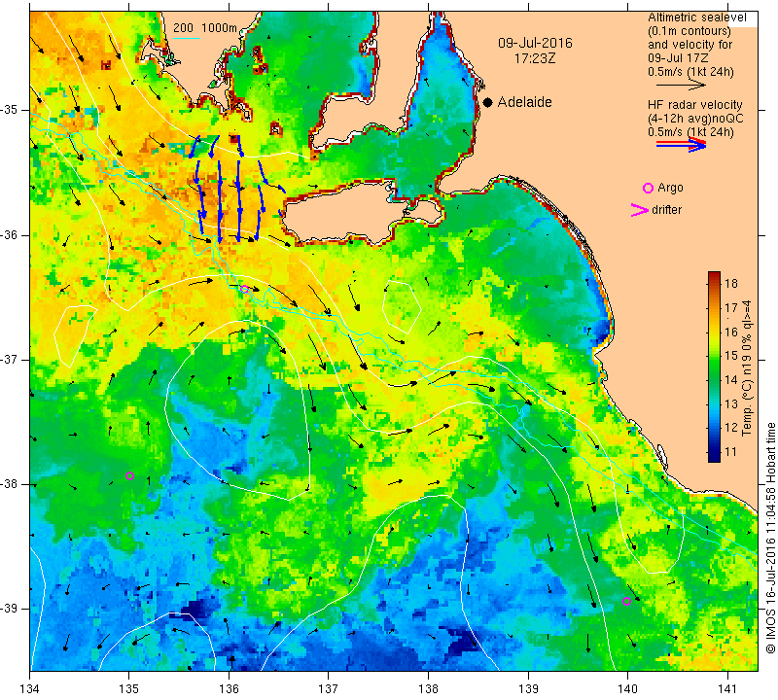
Task: Click the cyan isobath line sample beside 200 1000m
Action: [x=187, y=38]
